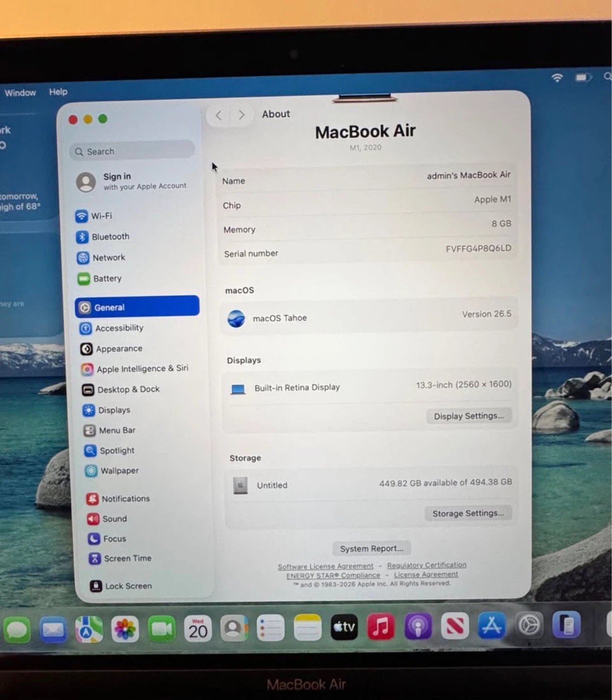This screenshot has height=700, width=612.
Task: Open Spotlight settings
Action: tap(109, 451)
